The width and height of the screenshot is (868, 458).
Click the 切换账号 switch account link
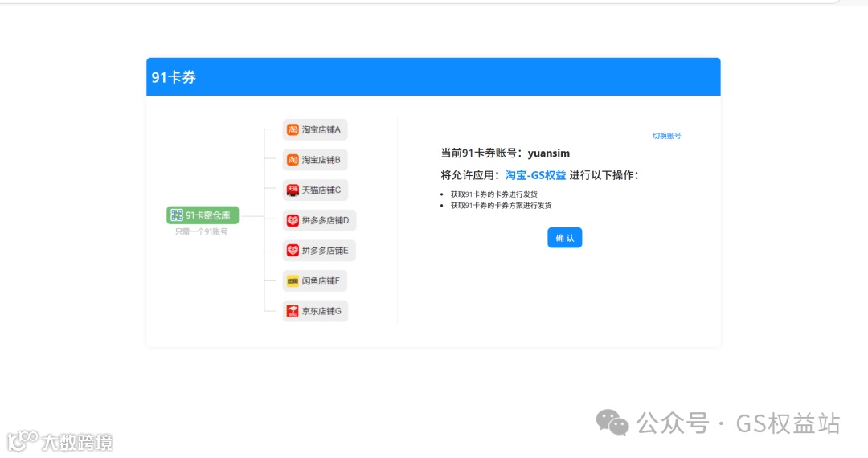(x=666, y=136)
